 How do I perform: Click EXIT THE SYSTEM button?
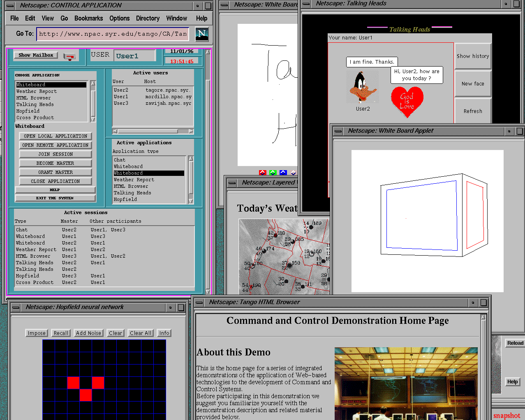[x=55, y=198]
